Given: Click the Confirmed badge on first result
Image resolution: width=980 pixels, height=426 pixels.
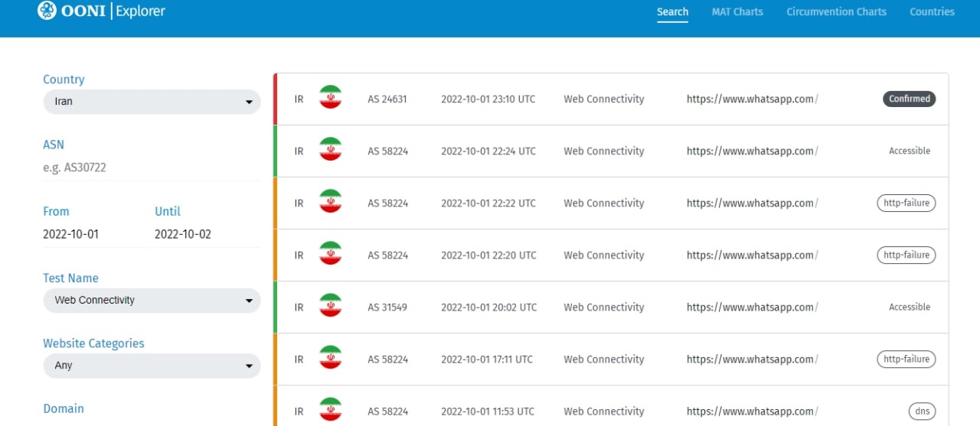Looking at the screenshot, I should (x=909, y=99).
